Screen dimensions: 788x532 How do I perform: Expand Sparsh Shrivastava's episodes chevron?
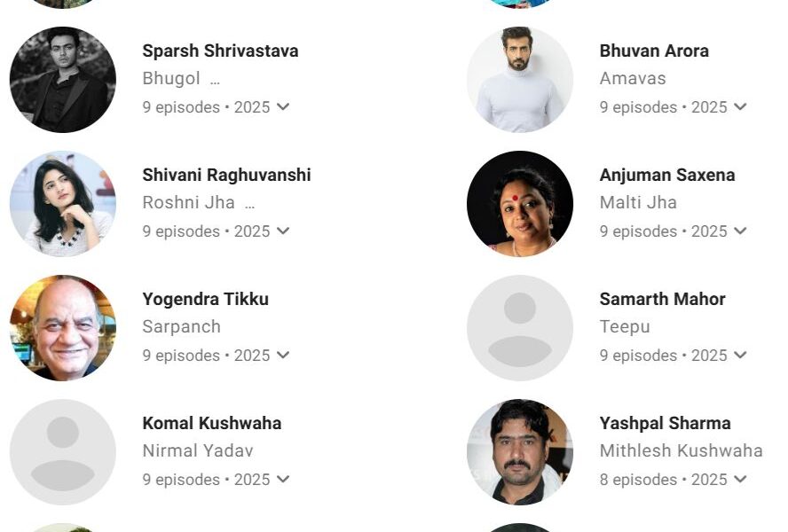click(283, 107)
